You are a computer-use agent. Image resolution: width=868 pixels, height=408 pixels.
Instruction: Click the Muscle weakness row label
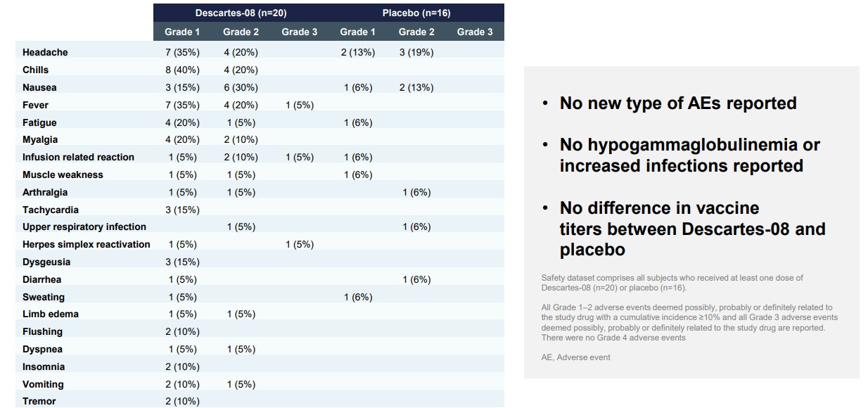pyautogui.click(x=63, y=174)
